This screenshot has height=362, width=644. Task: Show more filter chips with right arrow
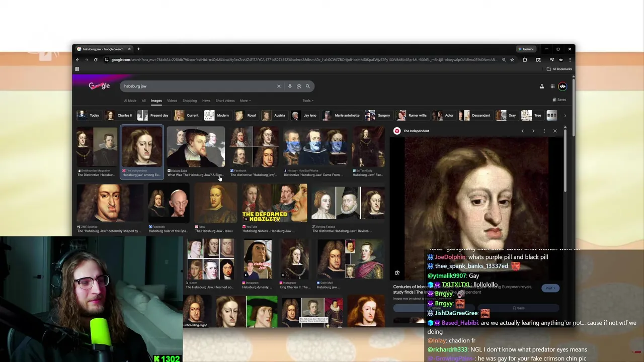point(565,116)
